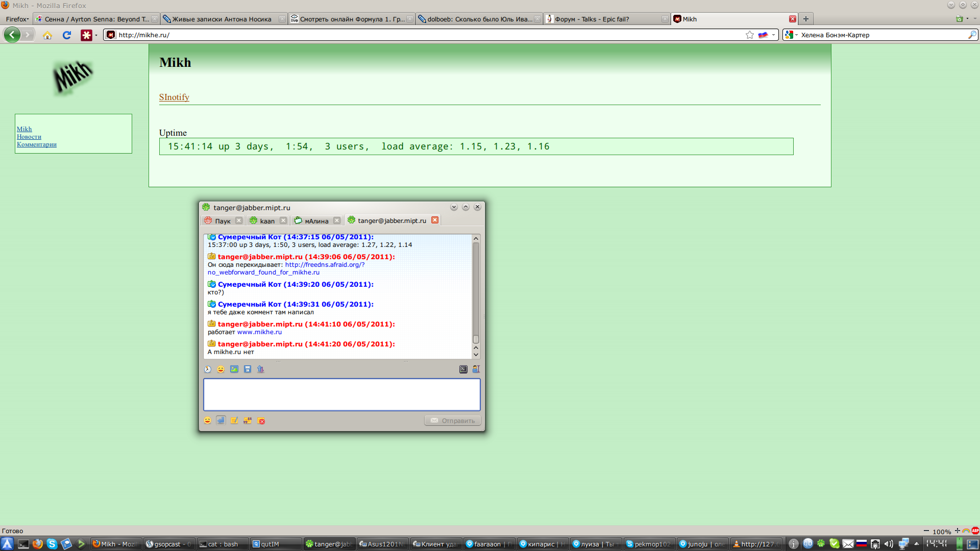Open the SInotify link
Screen dimensions: 980x551
point(174,97)
